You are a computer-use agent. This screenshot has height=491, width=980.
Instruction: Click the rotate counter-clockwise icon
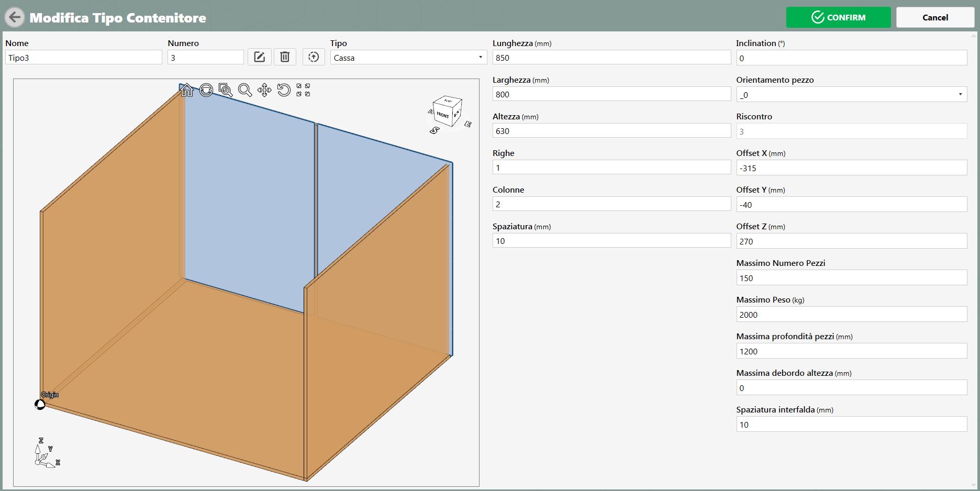(x=284, y=90)
